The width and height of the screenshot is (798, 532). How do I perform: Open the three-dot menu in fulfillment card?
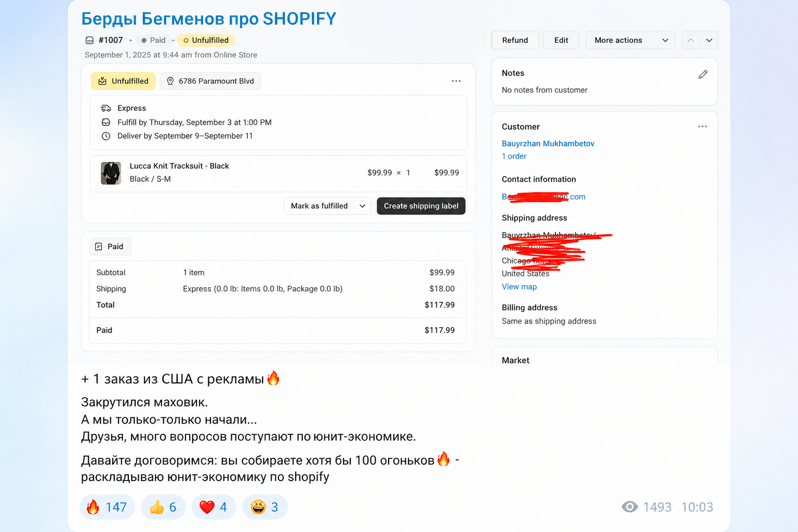(456, 81)
